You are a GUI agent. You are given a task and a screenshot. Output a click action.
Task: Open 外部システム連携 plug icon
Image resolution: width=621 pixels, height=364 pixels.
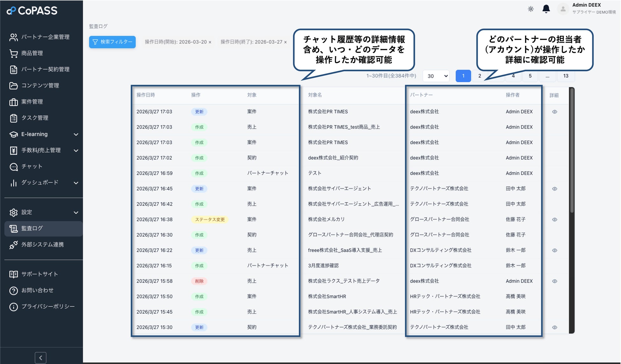pyautogui.click(x=13, y=245)
